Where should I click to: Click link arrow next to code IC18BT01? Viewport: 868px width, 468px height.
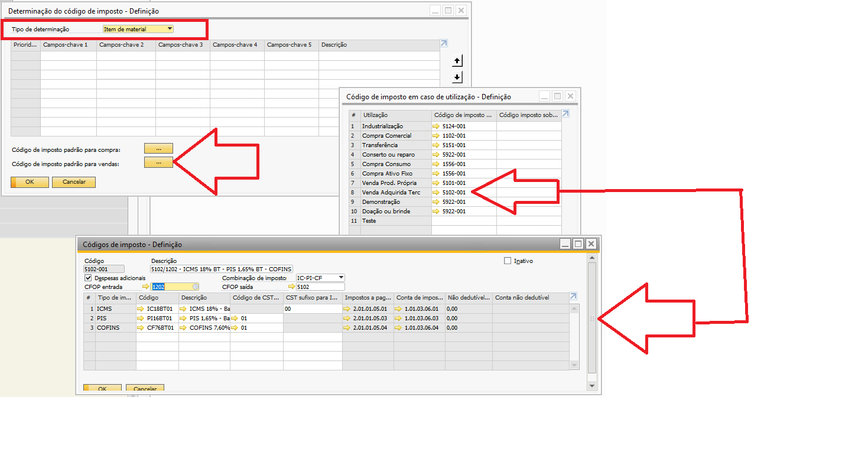[x=141, y=309]
